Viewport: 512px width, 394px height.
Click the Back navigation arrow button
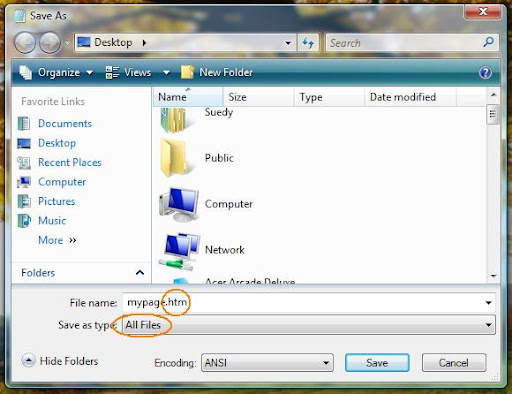pyautogui.click(x=24, y=43)
